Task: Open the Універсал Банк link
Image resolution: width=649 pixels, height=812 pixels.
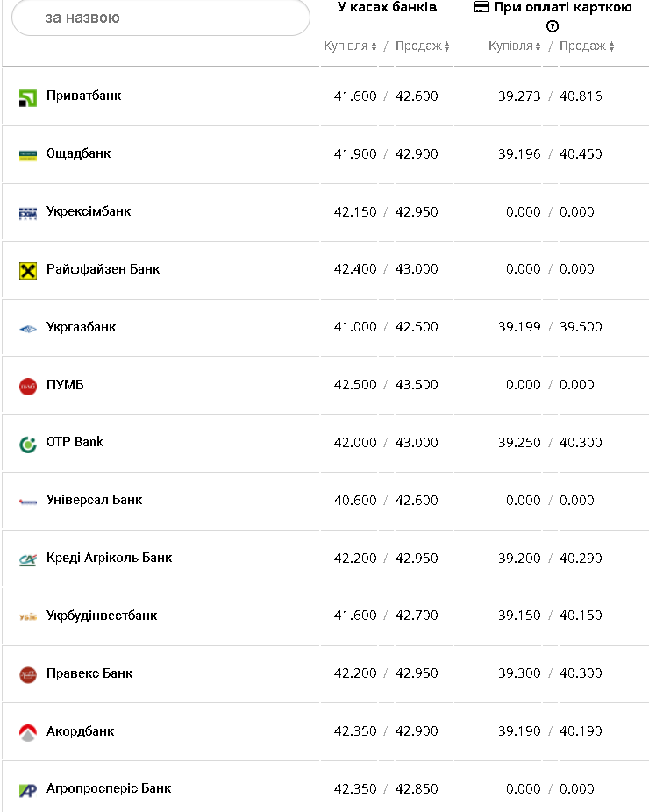Action: (x=94, y=500)
